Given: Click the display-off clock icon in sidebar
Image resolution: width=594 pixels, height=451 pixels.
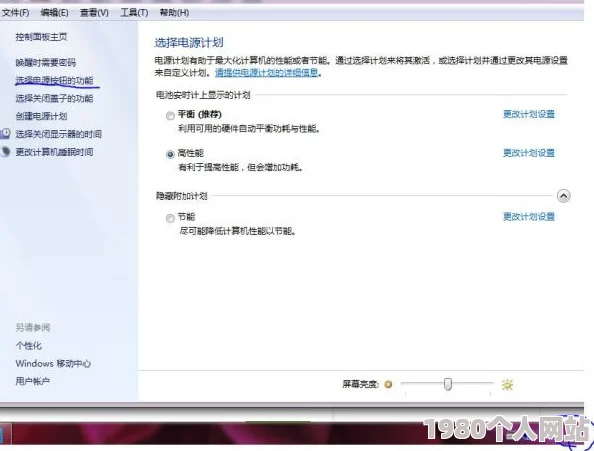Looking at the screenshot, I should [x=5, y=133].
